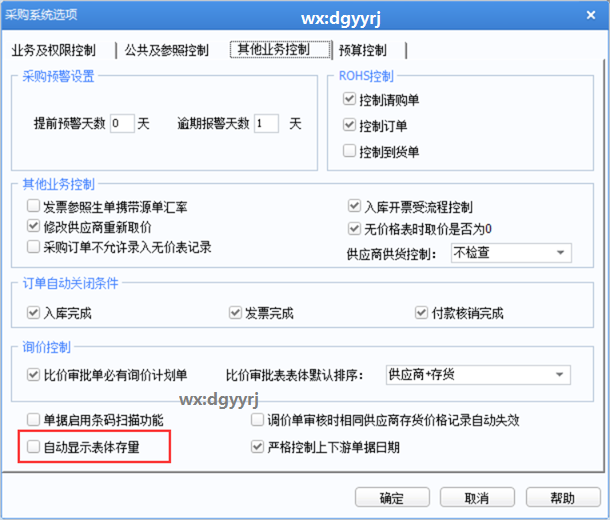Enable the 自动显示表体存量 checkbox
Image resolution: width=610 pixels, height=520 pixels.
coord(34,447)
